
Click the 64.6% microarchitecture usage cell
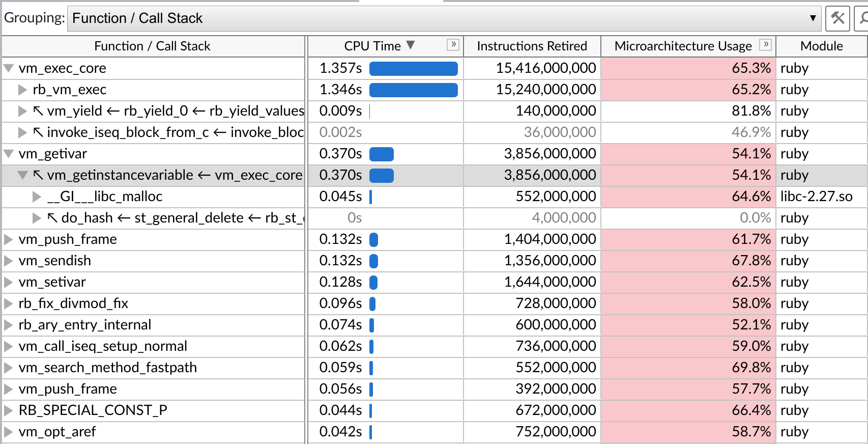point(688,197)
